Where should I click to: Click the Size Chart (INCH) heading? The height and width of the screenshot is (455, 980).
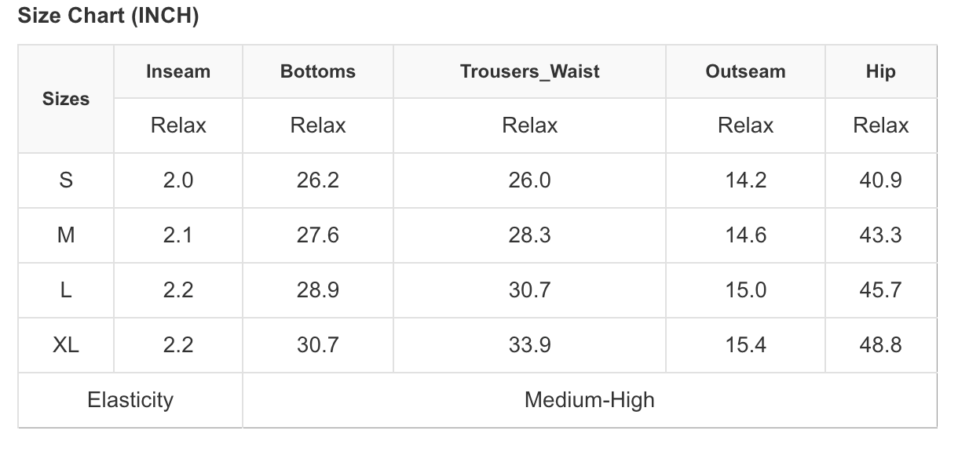[108, 16]
